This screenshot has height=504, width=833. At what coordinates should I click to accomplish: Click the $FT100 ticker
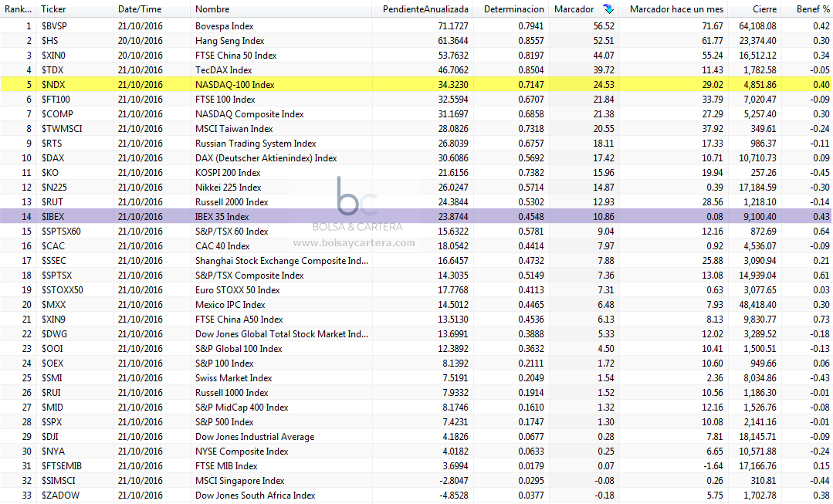[56, 100]
